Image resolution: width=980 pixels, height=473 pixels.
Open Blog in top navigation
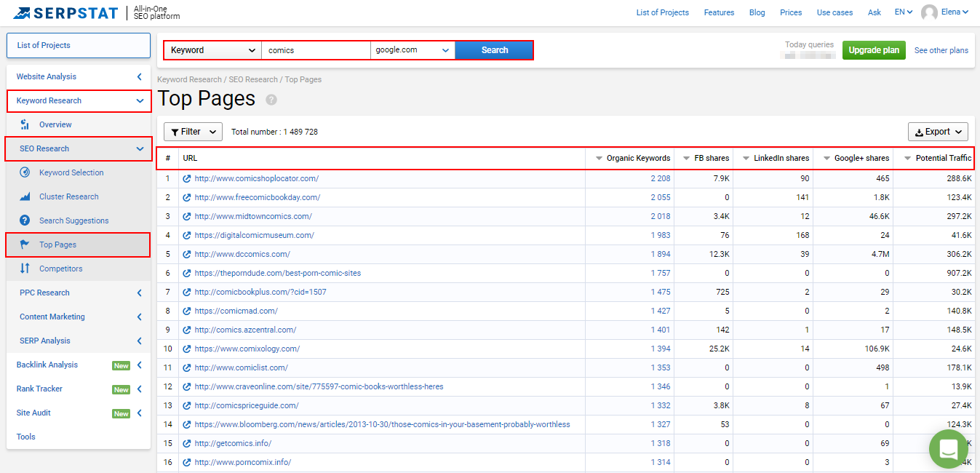(x=757, y=12)
